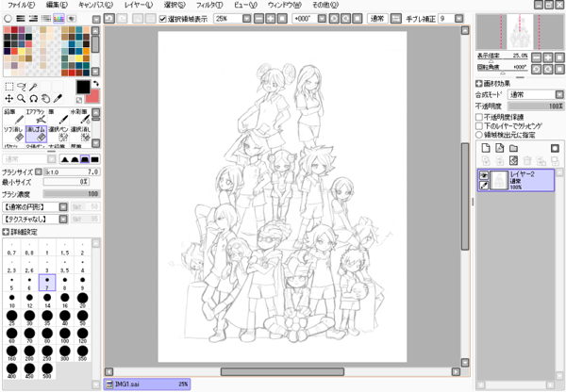Open the 【テクスチャなし】 texture dropdown
Viewport: 566px width, 392px height.
[x=63, y=219]
